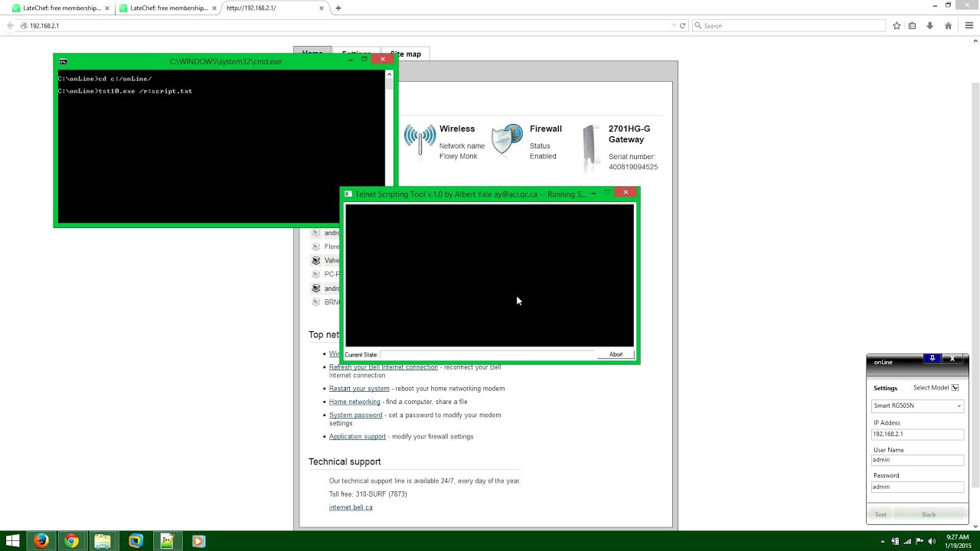This screenshot has width=980, height=551.
Task: Click the Firewall heading text
Action: [x=546, y=129]
